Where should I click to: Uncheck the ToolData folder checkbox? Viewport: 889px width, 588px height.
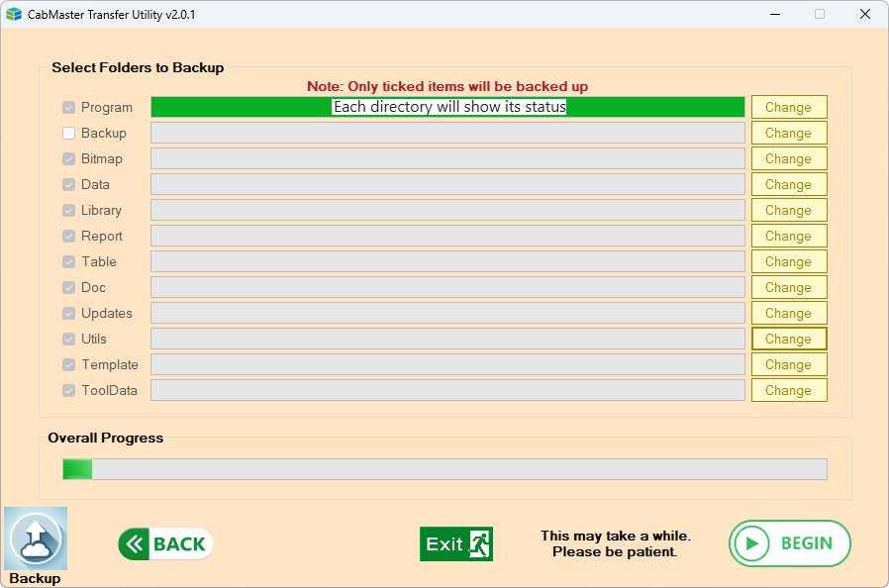point(67,390)
